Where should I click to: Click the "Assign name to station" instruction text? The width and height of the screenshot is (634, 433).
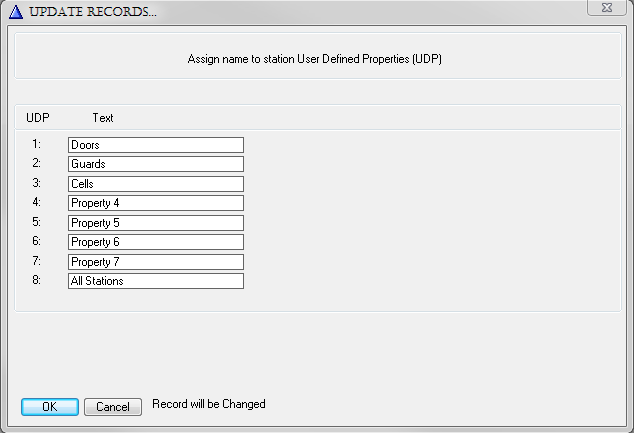(315, 59)
